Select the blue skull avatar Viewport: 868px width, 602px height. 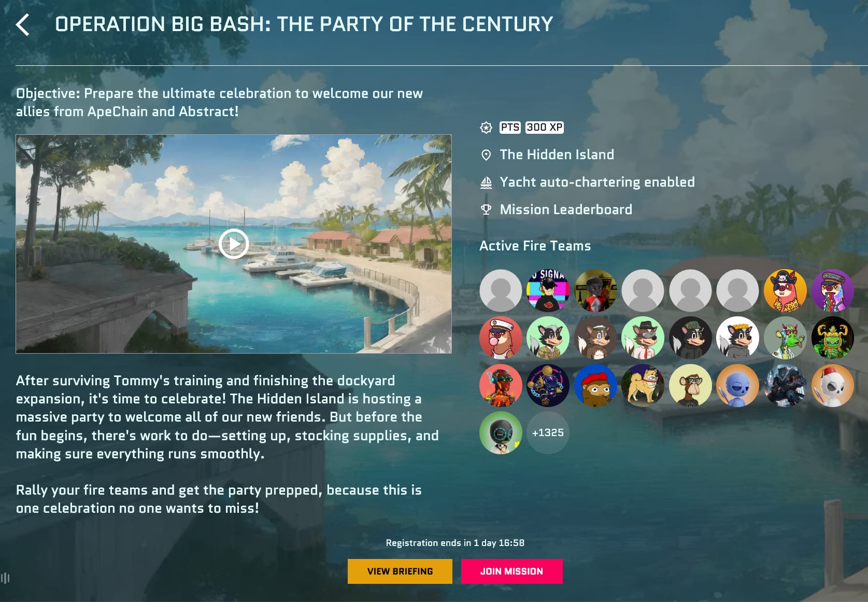point(737,385)
